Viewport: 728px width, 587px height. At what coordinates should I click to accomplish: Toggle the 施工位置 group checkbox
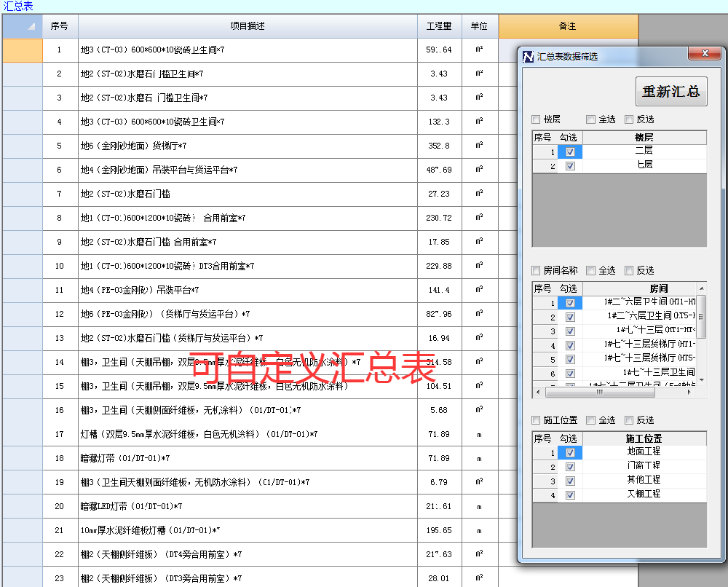pos(536,420)
